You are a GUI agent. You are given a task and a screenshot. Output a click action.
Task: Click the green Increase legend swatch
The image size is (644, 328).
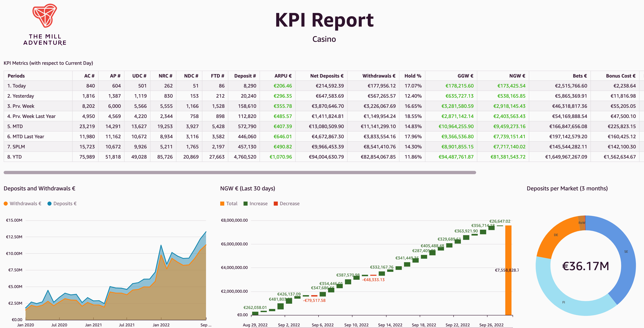click(246, 204)
